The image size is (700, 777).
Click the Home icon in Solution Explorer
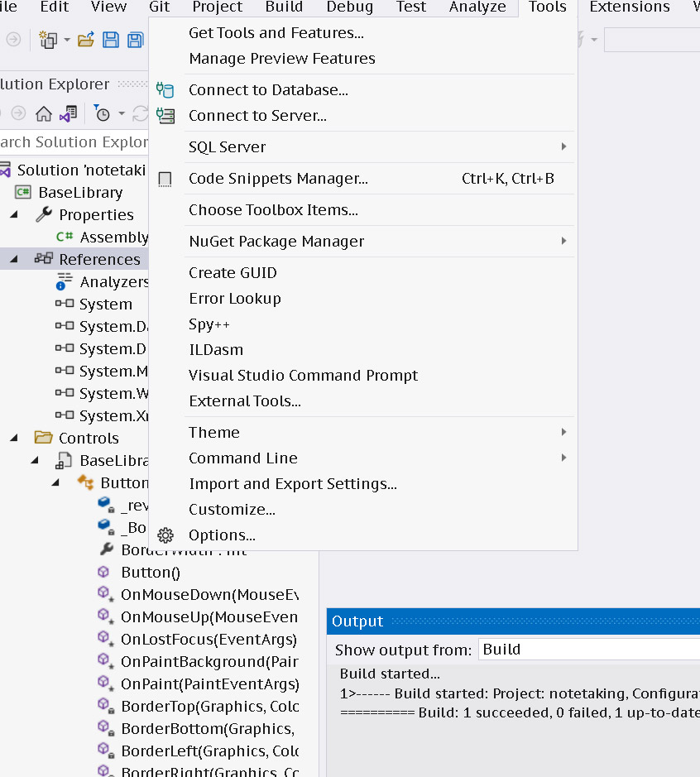tap(44, 113)
